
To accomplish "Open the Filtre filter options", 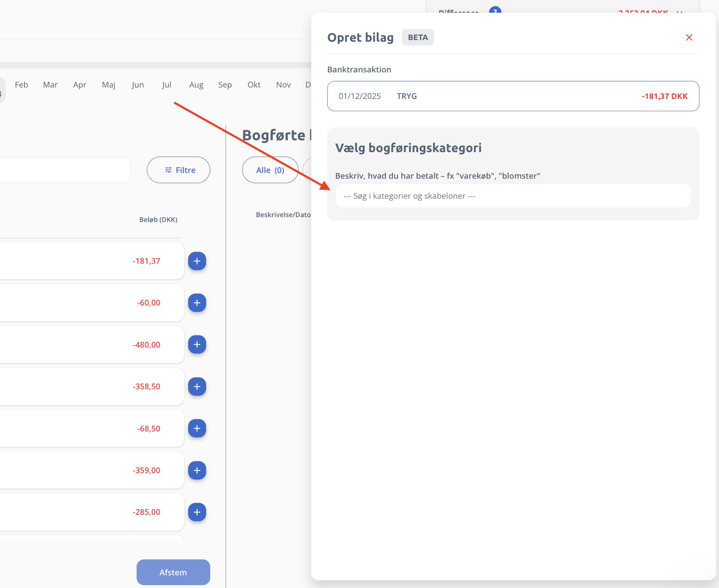I will pyautogui.click(x=178, y=170).
